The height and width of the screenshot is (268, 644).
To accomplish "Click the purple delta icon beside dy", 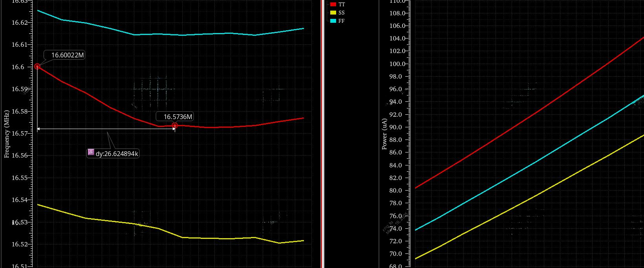I will [x=91, y=152].
